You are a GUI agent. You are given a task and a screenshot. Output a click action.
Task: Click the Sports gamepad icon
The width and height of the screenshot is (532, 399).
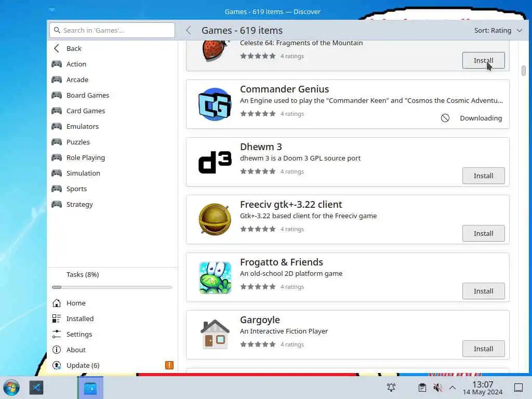click(x=57, y=189)
